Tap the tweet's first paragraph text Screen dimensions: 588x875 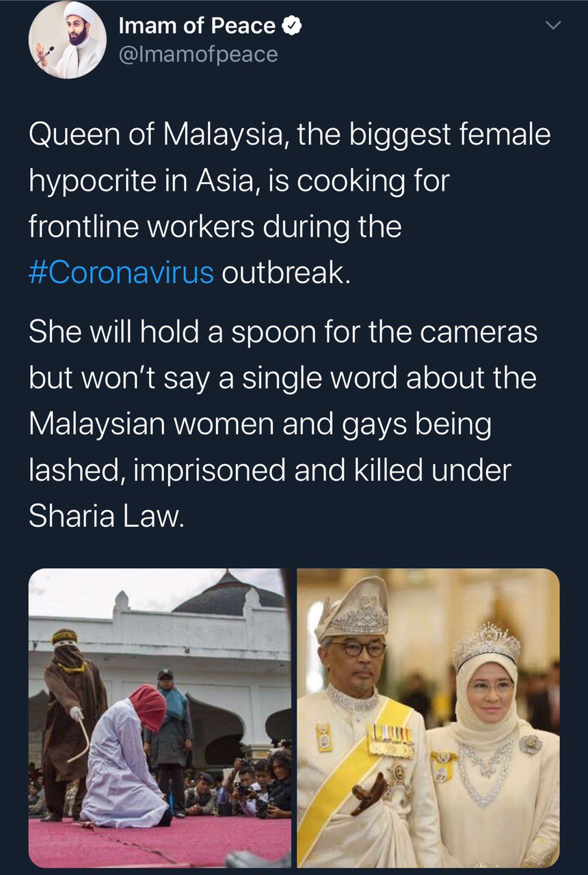point(290,204)
